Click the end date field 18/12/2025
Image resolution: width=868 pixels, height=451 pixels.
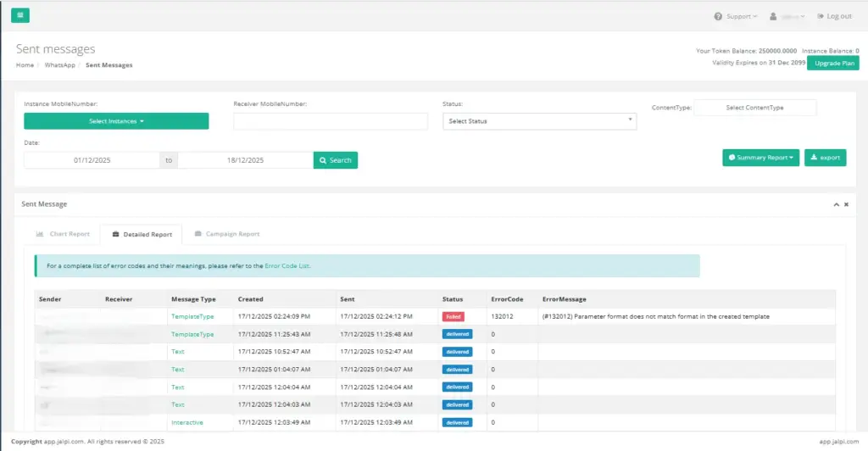pyautogui.click(x=245, y=160)
